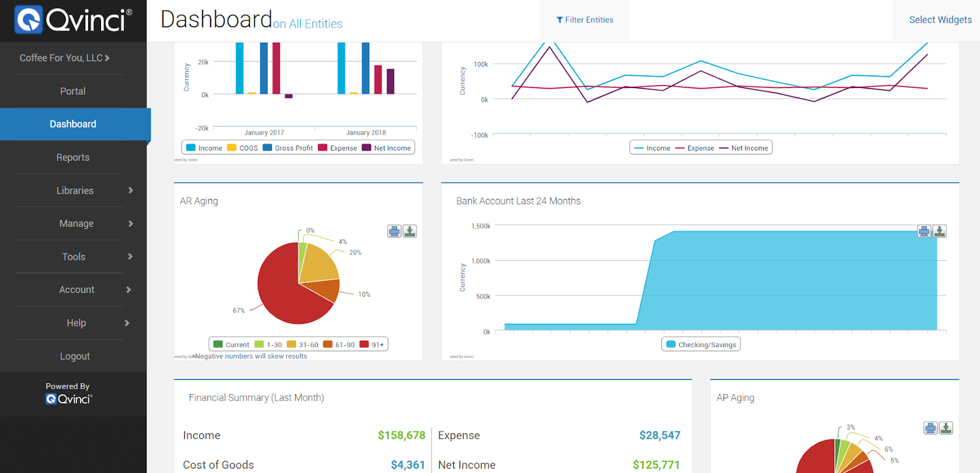Open the Account menu item
980x473 pixels.
(x=77, y=289)
